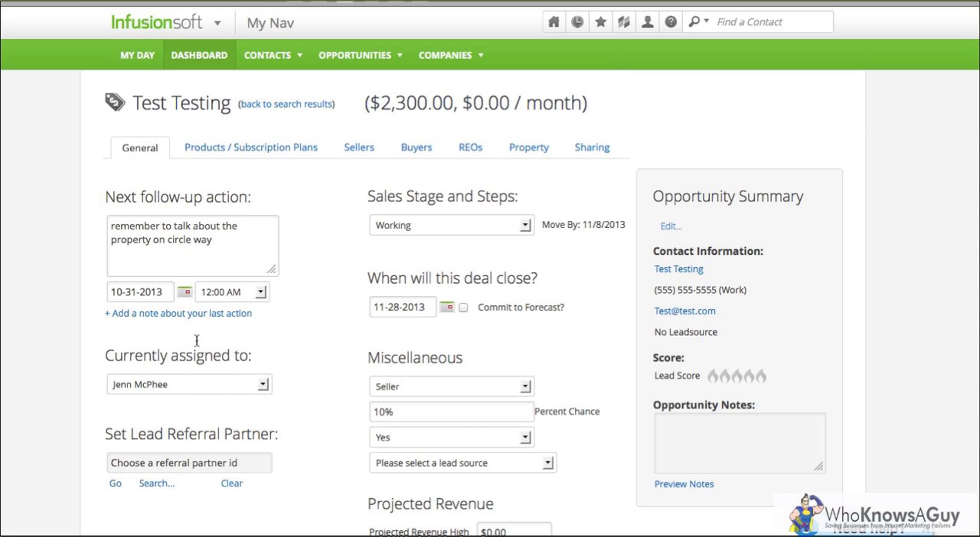Viewport: 980px width, 537px height.
Task: Open calendar picker for deal close date
Action: tap(447, 307)
